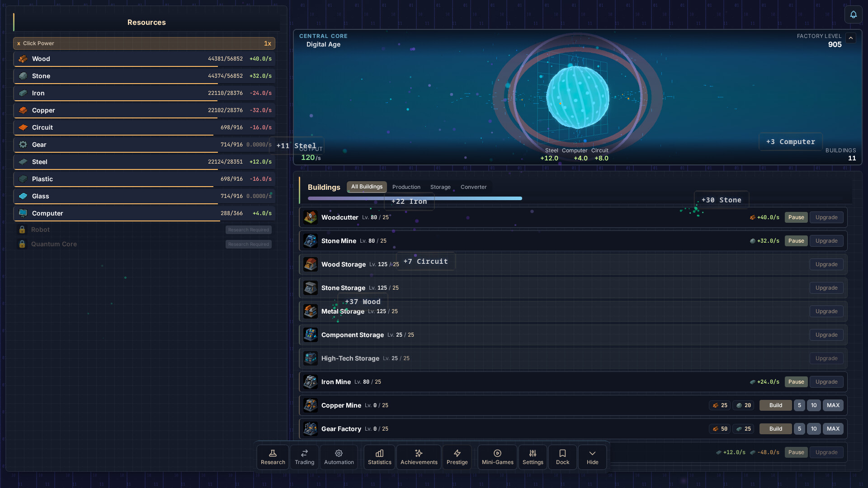The height and width of the screenshot is (488, 868).
Task: Collapse the Central Core panel chevron
Action: (x=851, y=38)
